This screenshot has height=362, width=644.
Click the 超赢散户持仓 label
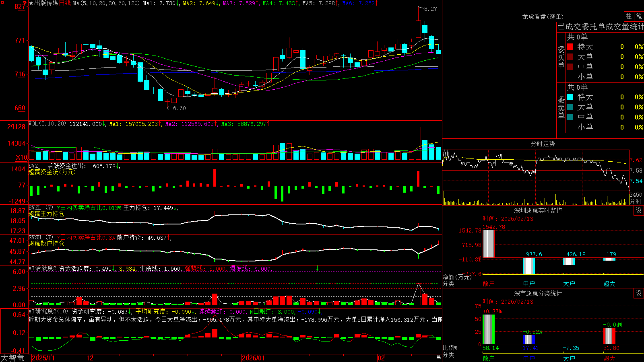pyautogui.click(x=46, y=243)
